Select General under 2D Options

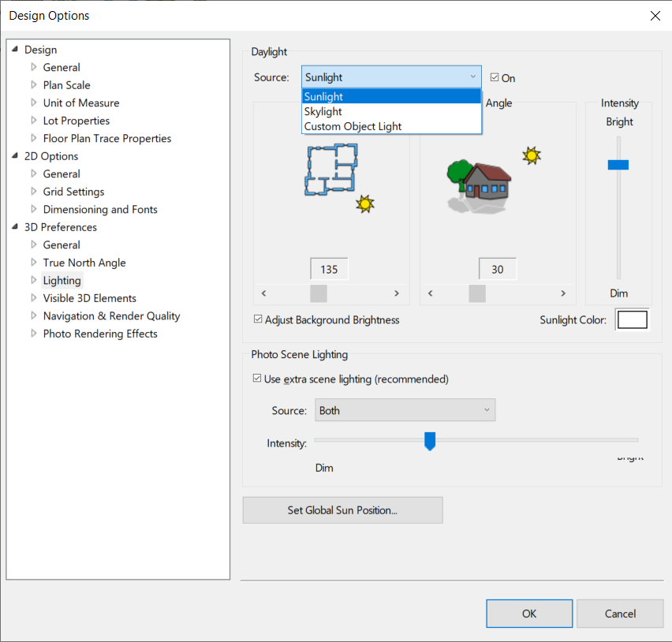62,174
